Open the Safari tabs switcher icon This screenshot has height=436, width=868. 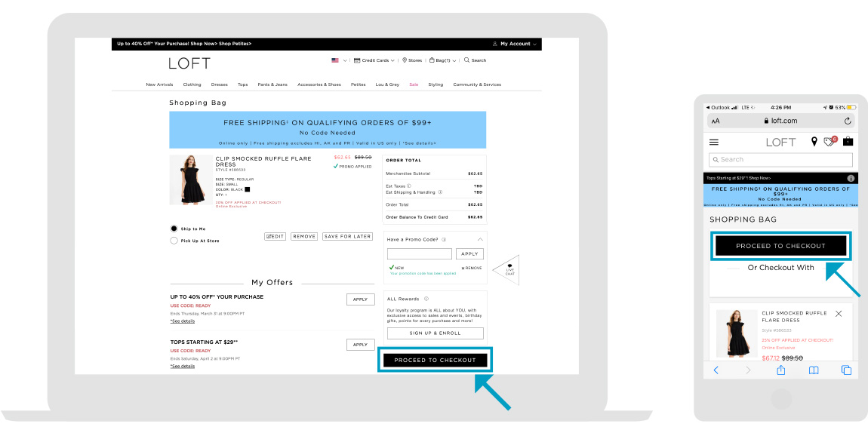click(x=846, y=370)
